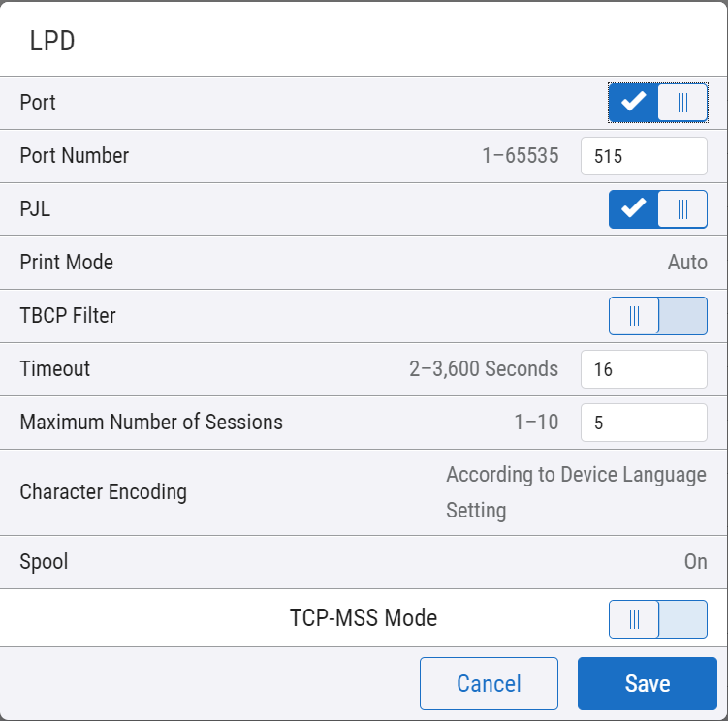
Task: Enable the TBCP Filter toggle
Action: coord(657,316)
